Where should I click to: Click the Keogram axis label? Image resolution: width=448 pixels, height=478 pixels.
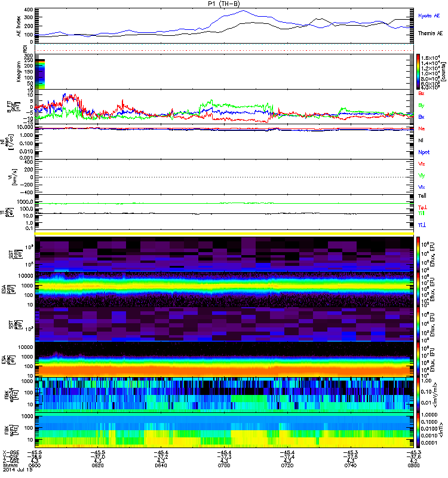click(19, 72)
